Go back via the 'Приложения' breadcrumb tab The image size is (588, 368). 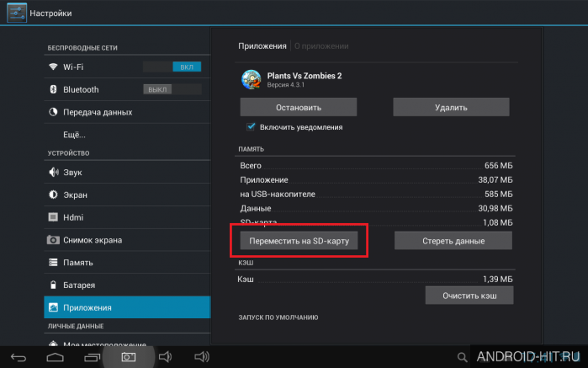pyautogui.click(x=262, y=46)
